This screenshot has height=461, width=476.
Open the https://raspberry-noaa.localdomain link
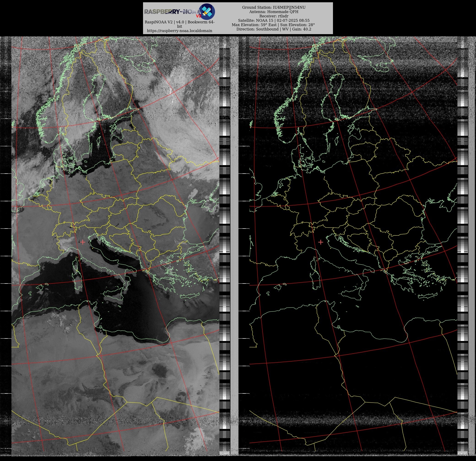tap(179, 31)
